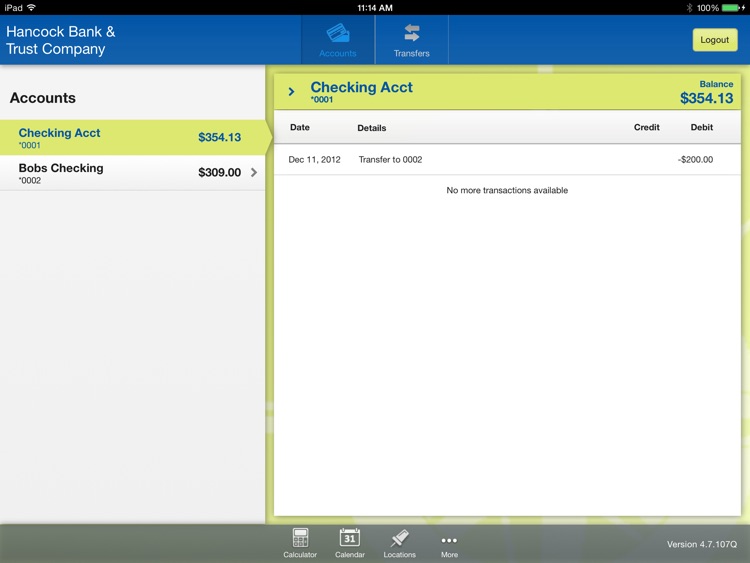Click the Dec 11, 2012 date cell

pos(314,159)
